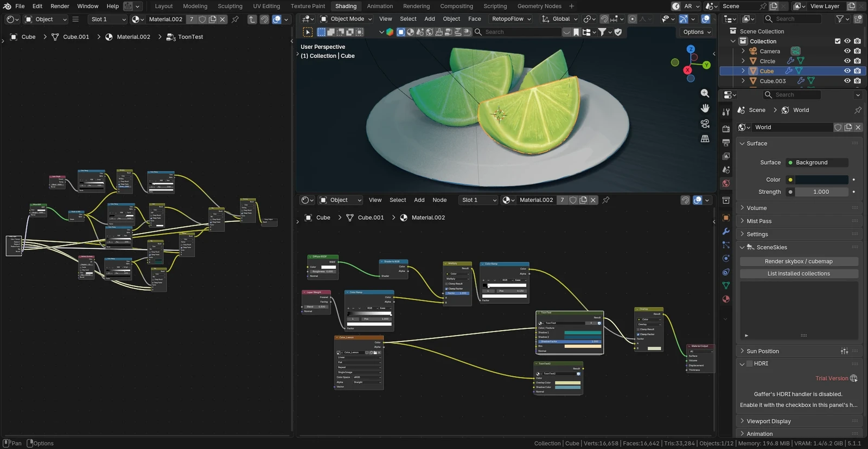Click List installed collections button
The height and width of the screenshot is (449, 868).
point(799,274)
